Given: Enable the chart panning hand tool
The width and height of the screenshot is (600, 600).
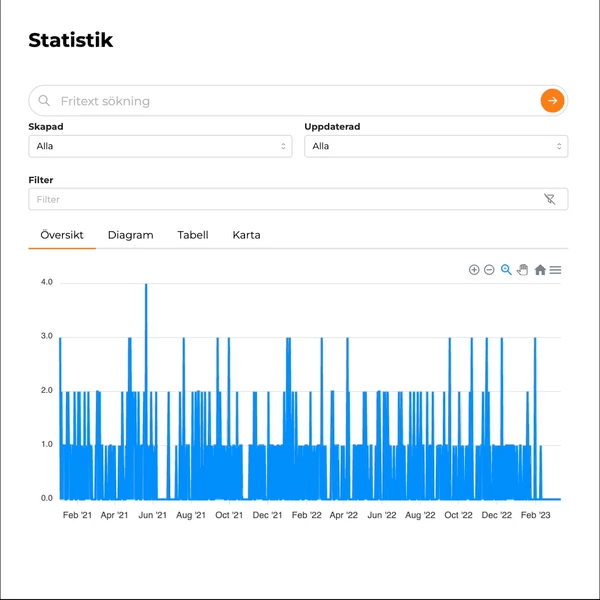Looking at the screenshot, I should tap(523, 270).
